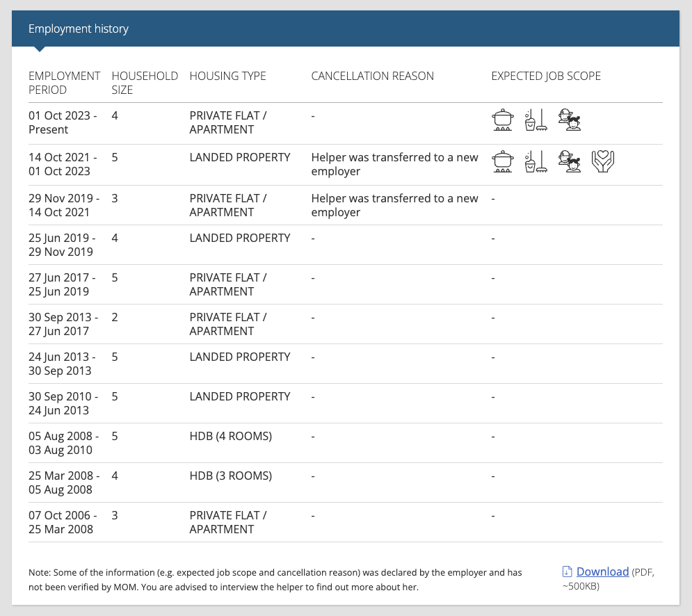Image resolution: width=692 pixels, height=616 pixels.
Task: Click LANDED PROPERTY in the 24 Jun 2013 row
Action: [x=240, y=357]
